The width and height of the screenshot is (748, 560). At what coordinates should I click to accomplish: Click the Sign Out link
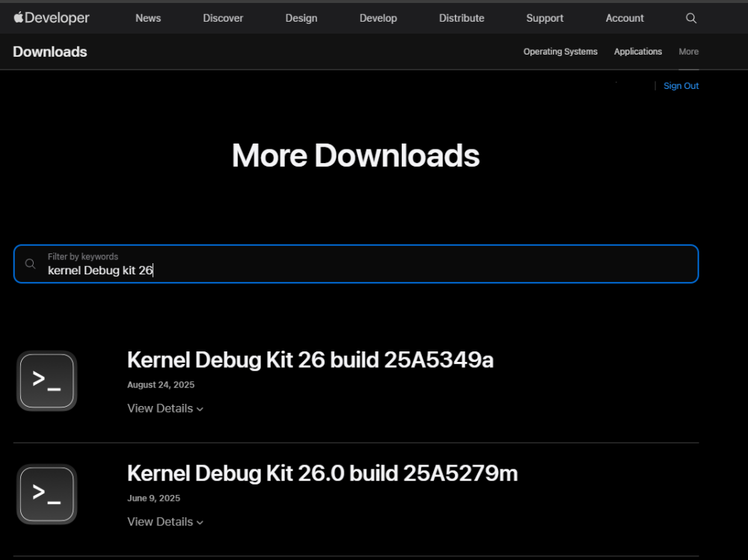681,86
